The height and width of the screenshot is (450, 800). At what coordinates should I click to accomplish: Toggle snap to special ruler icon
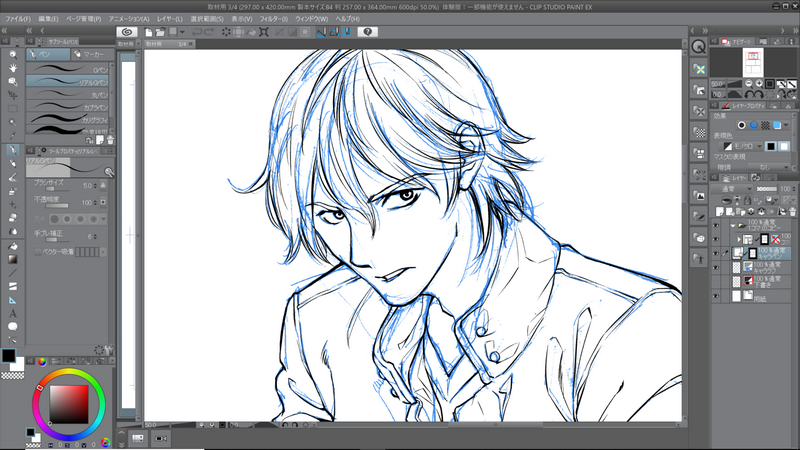pyautogui.click(x=334, y=32)
